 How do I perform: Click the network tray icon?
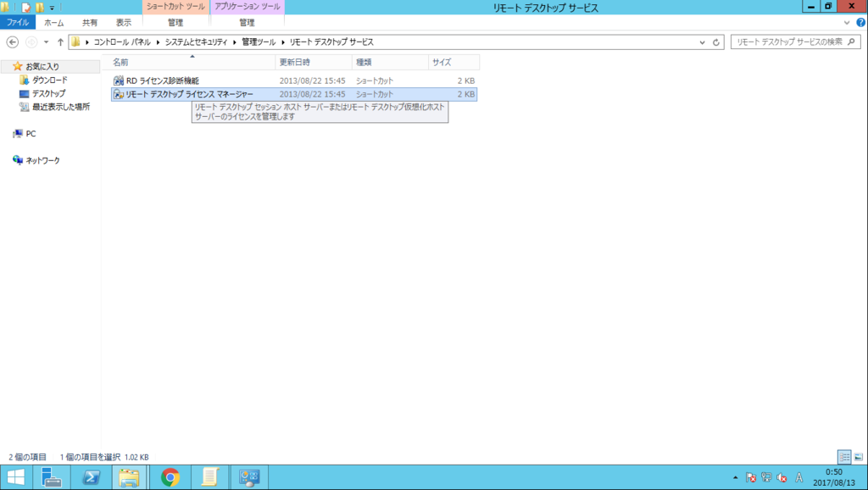pyautogui.click(x=766, y=477)
